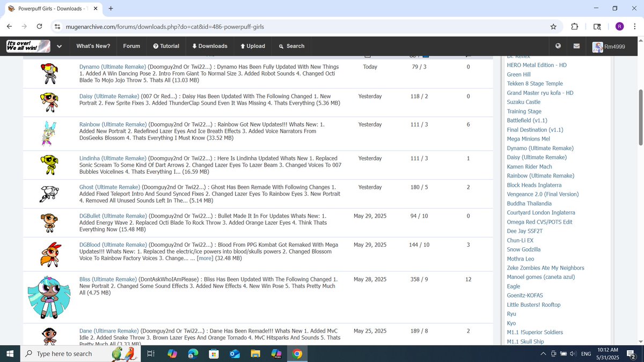The width and height of the screenshot is (644, 362).
Task: Expand DGBlood description with [more] link
Action: [x=205, y=258]
